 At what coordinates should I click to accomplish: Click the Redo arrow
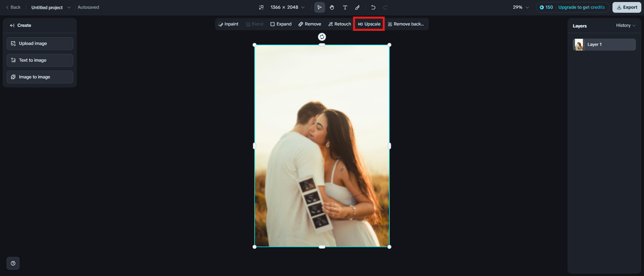coord(385,8)
